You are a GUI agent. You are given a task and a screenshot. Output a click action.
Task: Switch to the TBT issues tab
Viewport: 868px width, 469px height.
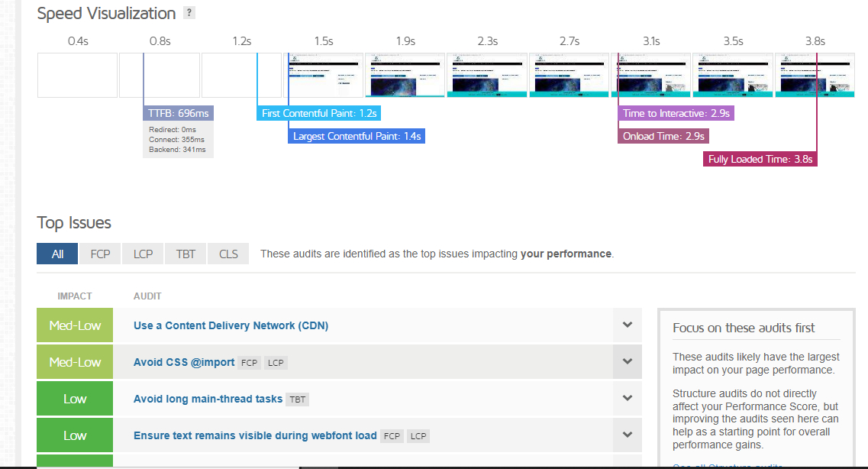186,254
